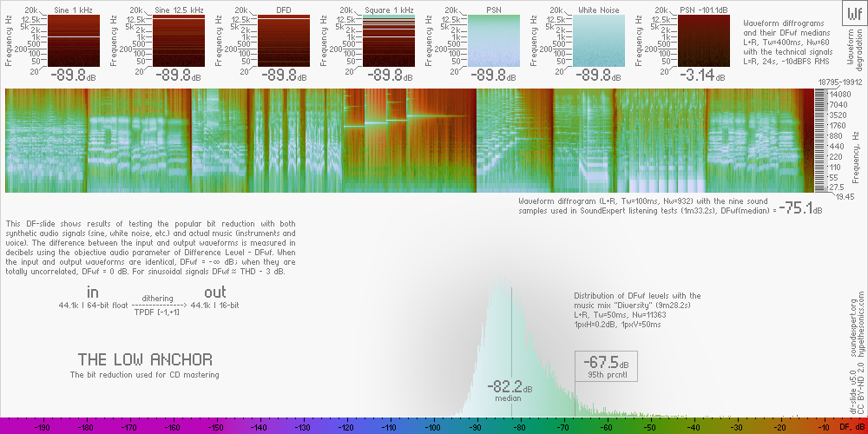Viewport: 868px width, 434px height.
Task: Open the PSN diffrogram thumbnail
Action: [x=494, y=41]
